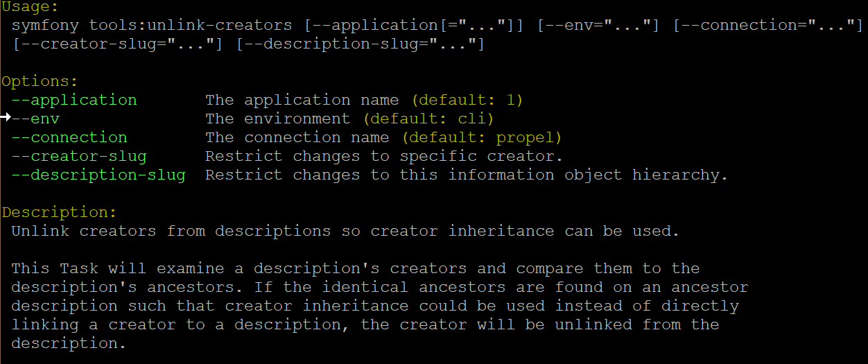Click the yellow 'Options:' heading

click(40, 81)
